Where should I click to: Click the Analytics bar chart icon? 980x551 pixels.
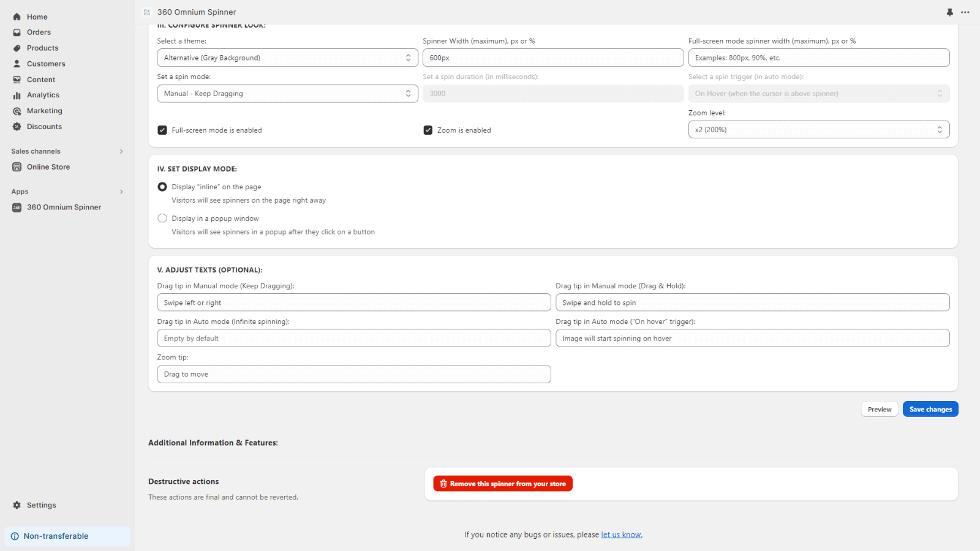17,96
